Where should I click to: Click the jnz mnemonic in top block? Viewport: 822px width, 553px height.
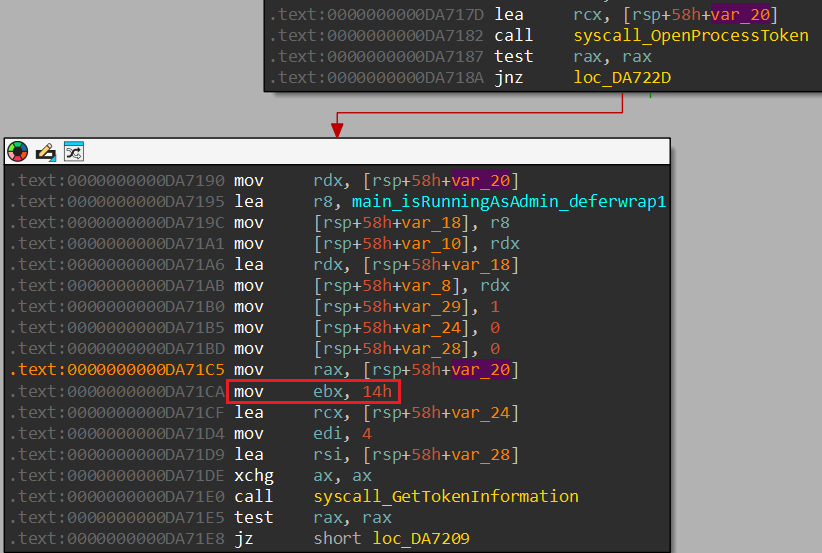pyautogui.click(x=508, y=77)
